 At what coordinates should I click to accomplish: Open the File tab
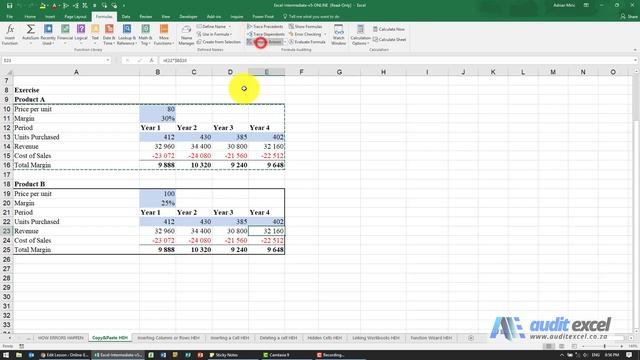[9, 17]
